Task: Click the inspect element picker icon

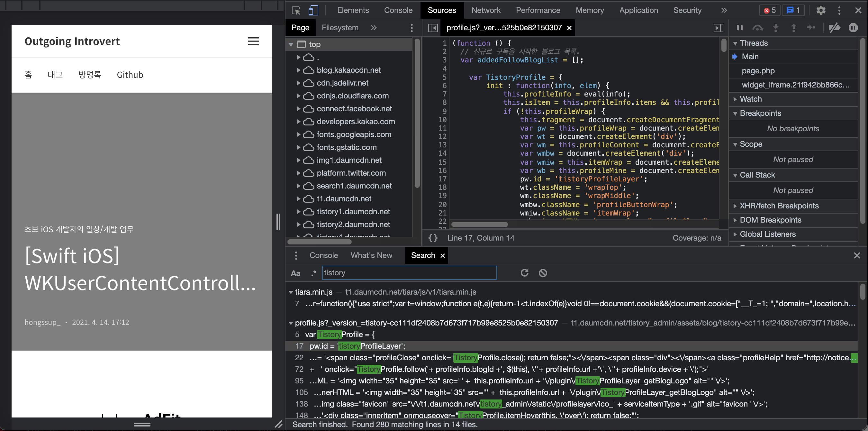Action: point(296,11)
